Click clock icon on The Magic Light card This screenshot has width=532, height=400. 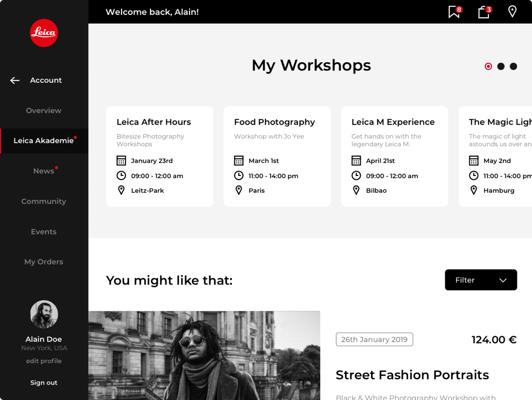[x=474, y=175]
